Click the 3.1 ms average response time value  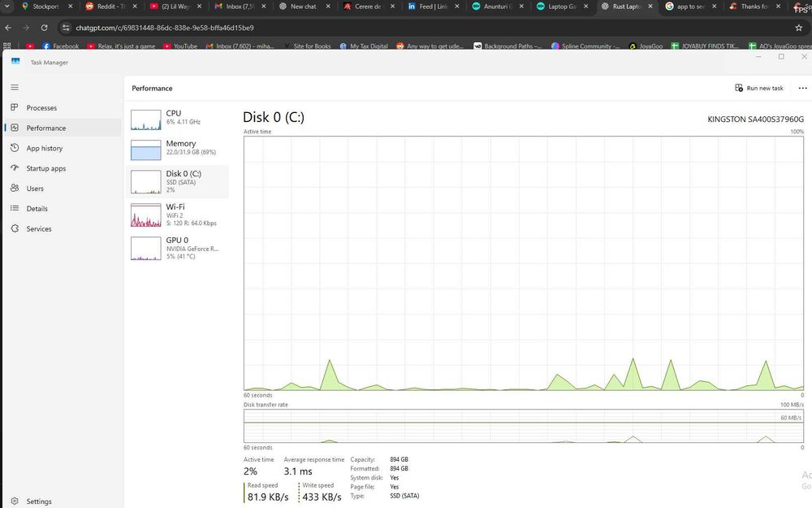(x=298, y=471)
